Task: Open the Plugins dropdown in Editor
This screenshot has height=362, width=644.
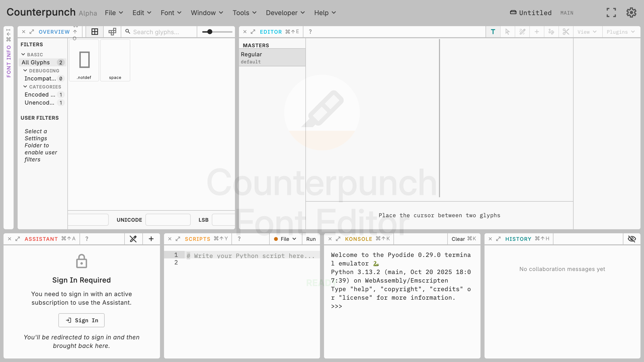Action: (621, 32)
